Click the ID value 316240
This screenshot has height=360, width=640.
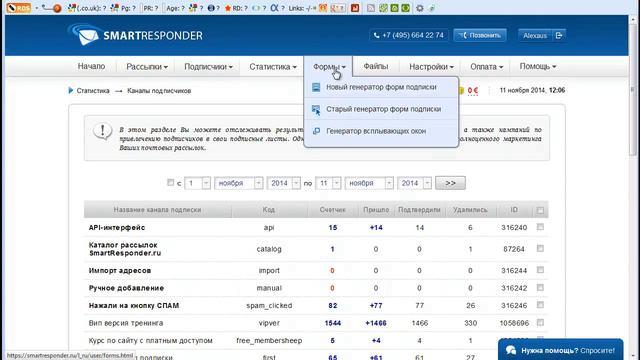pos(514,227)
